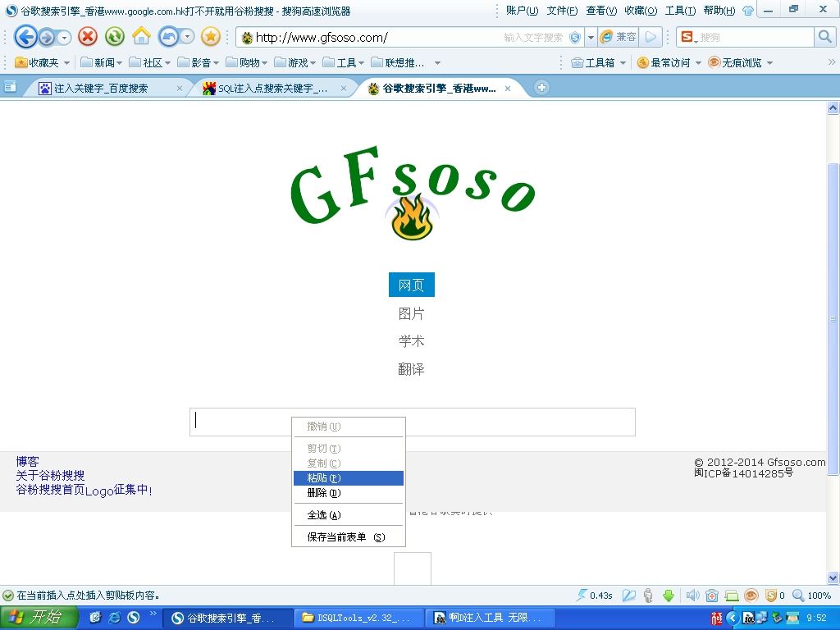The width and height of the screenshot is (840, 630).
Task: Refresh the page with green arrows icon
Action: (115, 37)
